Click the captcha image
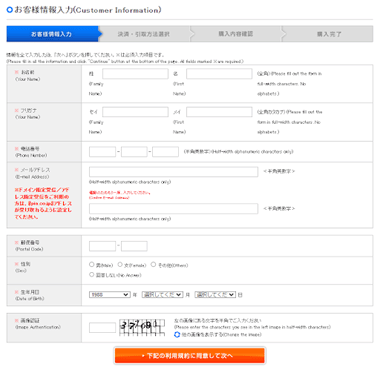The width and height of the screenshot is (380, 367). click(x=142, y=328)
